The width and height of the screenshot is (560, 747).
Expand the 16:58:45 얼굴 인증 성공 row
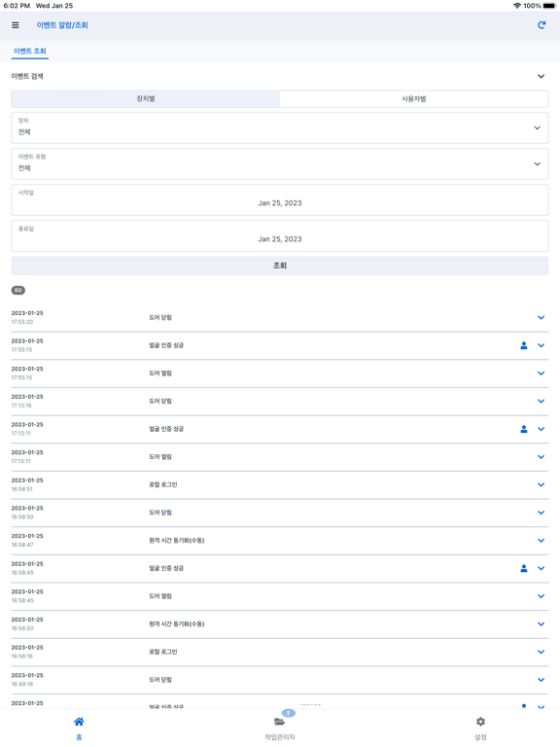point(541,568)
